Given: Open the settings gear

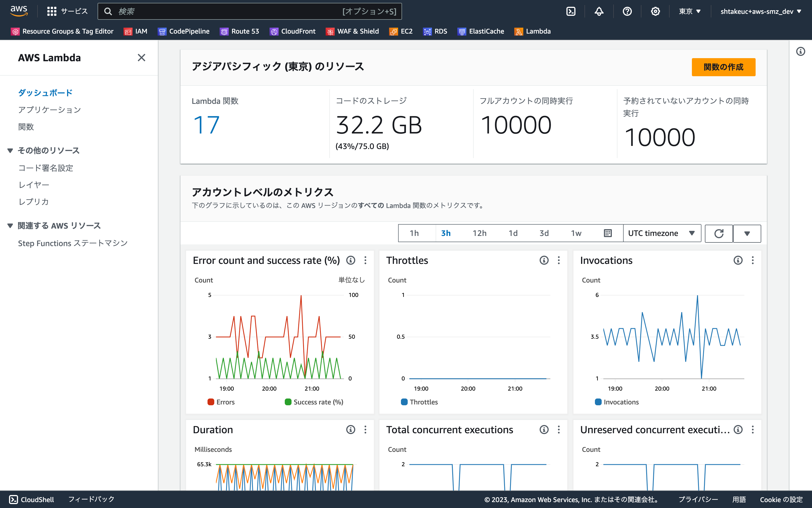Looking at the screenshot, I should (x=655, y=11).
